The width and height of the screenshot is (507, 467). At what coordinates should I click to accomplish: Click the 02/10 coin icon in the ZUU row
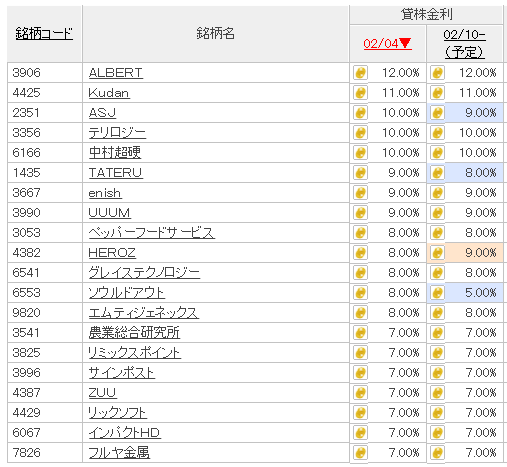pyautogui.click(x=437, y=393)
